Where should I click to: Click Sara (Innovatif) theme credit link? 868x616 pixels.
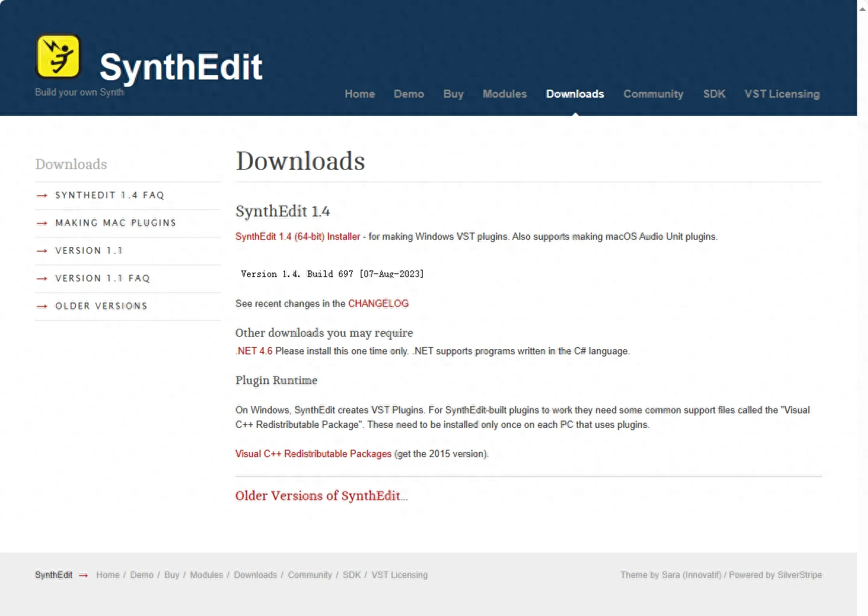point(692,575)
